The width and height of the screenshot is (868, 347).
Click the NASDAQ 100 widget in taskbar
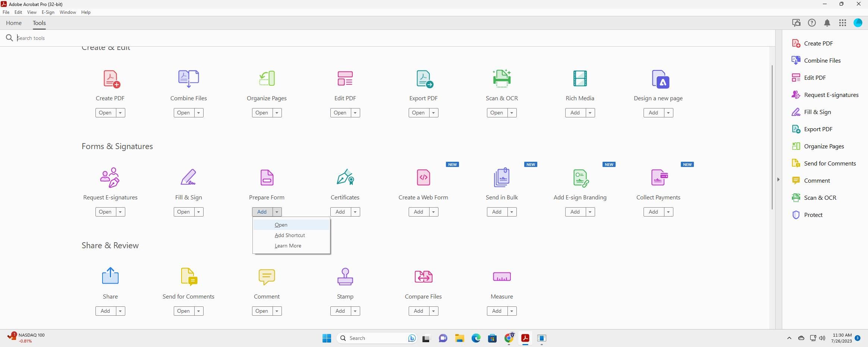pos(26,338)
